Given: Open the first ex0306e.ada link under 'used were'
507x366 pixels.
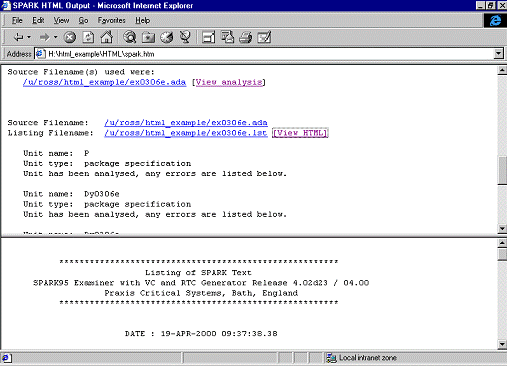Looking at the screenshot, I should pyautogui.click(x=104, y=82).
